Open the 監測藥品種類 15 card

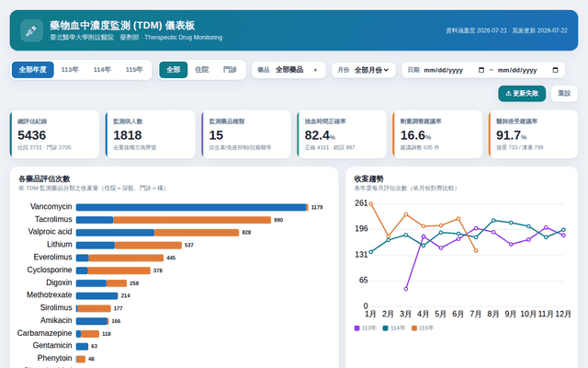246,134
